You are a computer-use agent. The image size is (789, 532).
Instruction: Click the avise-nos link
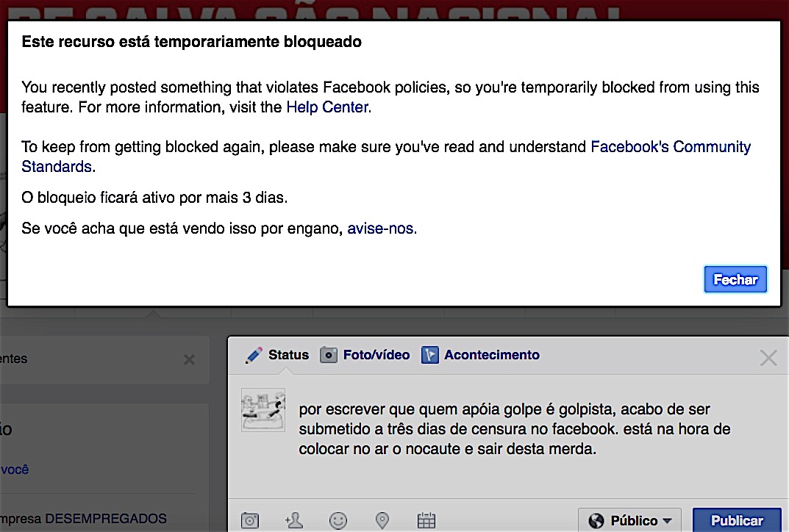[x=381, y=229]
